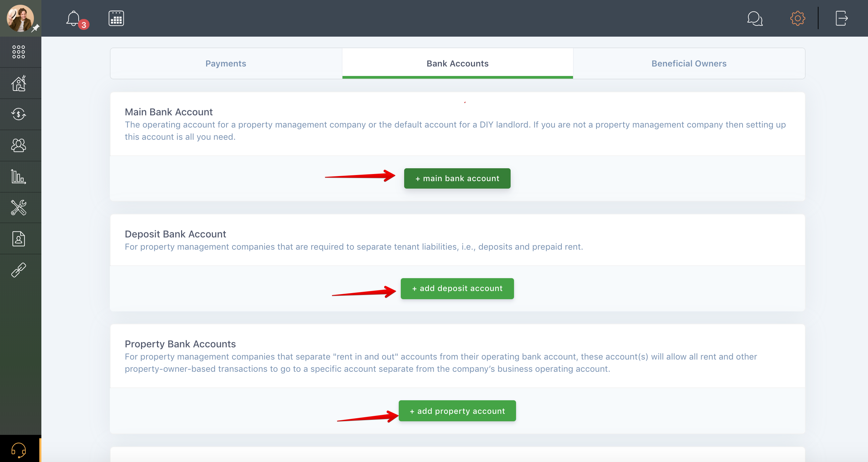Click the + main bank account button
This screenshot has height=462, width=868.
(x=457, y=178)
